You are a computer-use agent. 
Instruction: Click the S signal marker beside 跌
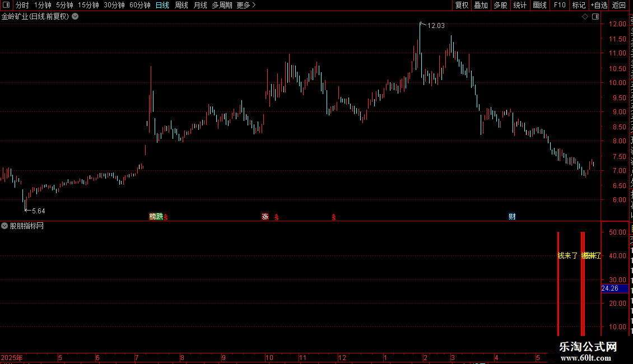coord(166,217)
